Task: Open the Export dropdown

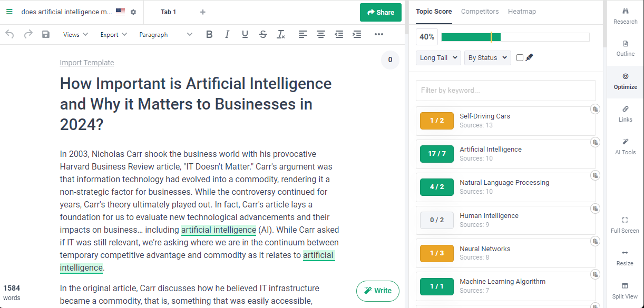Action: [x=114, y=35]
